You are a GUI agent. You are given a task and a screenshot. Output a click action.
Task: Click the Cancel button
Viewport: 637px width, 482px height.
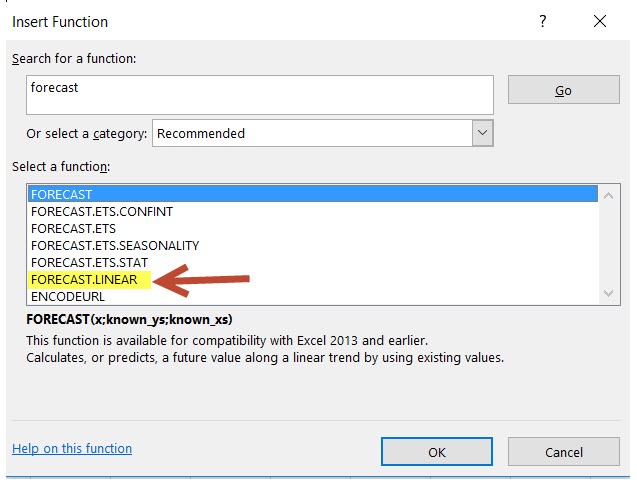pyautogui.click(x=564, y=452)
